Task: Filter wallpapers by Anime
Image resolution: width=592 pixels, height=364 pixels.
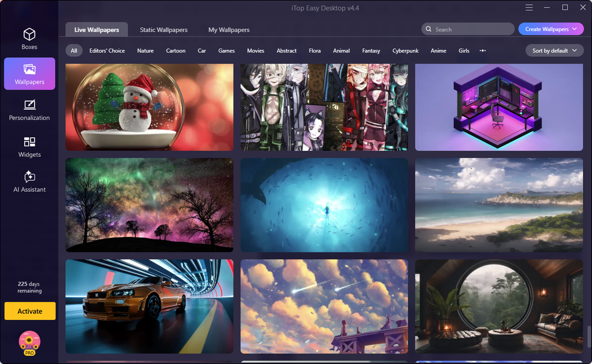Action: pos(438,50)
